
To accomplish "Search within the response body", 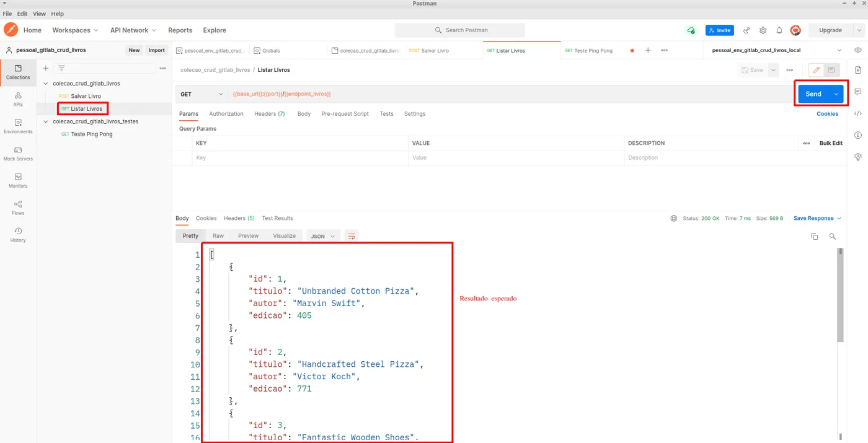I will [833, 236].
